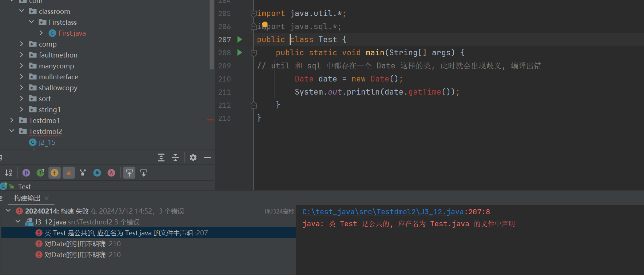This screenshot has width=644, height=275.
Task: Collapse the Firstclass package
Action: (31, 22)
